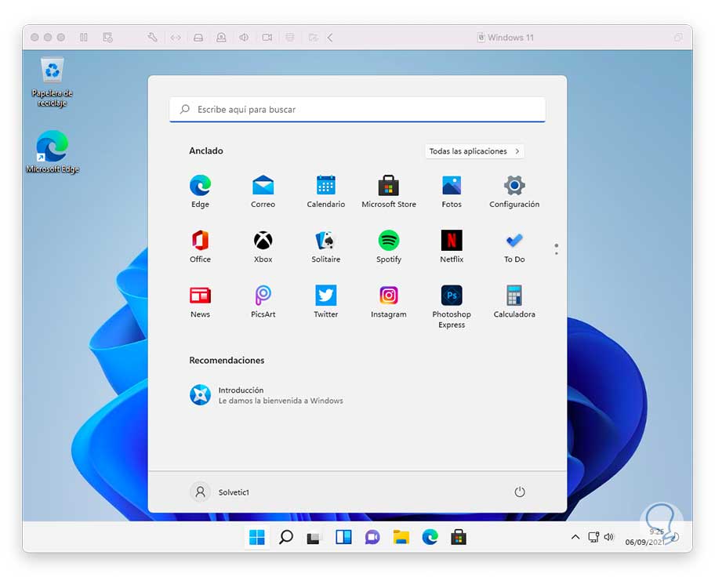The width and height of the screenshot is (715, 588).
Task: Show hidden tray icons chevron
Action: 575,537
